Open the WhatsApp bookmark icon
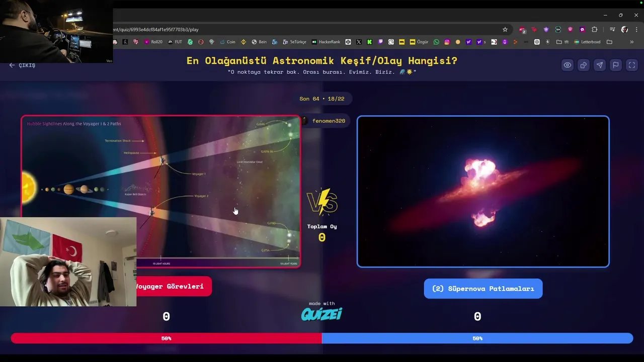 436,42
